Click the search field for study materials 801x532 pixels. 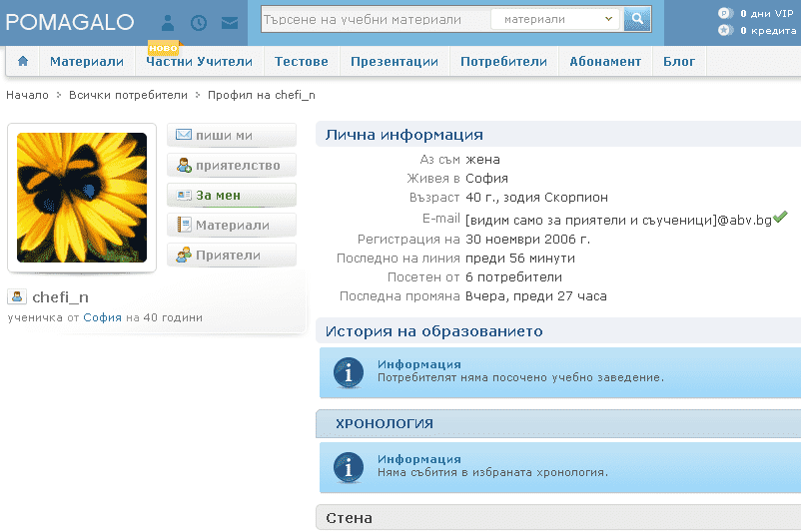click(x=376, y=19)
